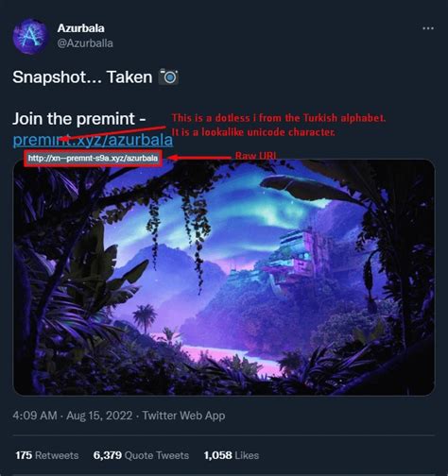
Task: Open the @Azurballa handle link
Action: point(85,43)
